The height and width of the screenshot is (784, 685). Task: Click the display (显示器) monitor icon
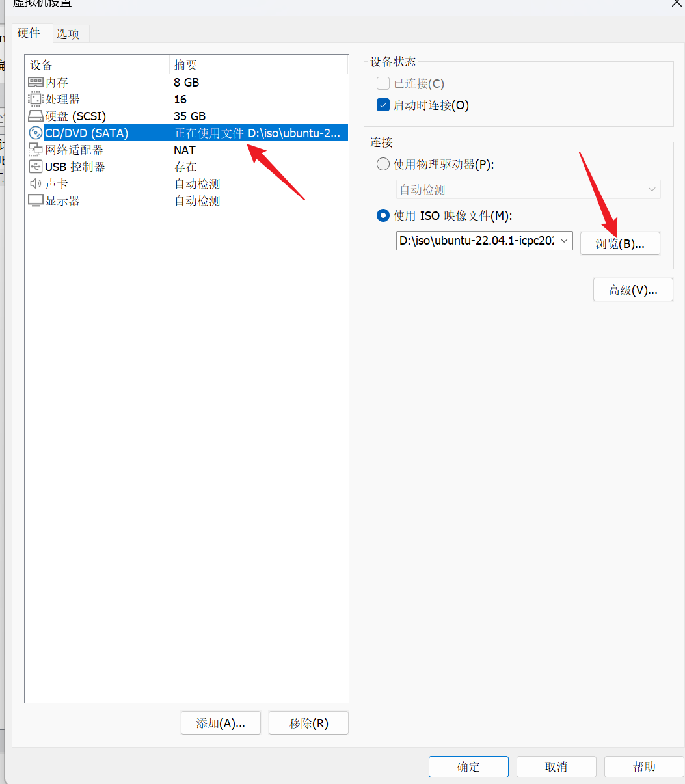36,200
